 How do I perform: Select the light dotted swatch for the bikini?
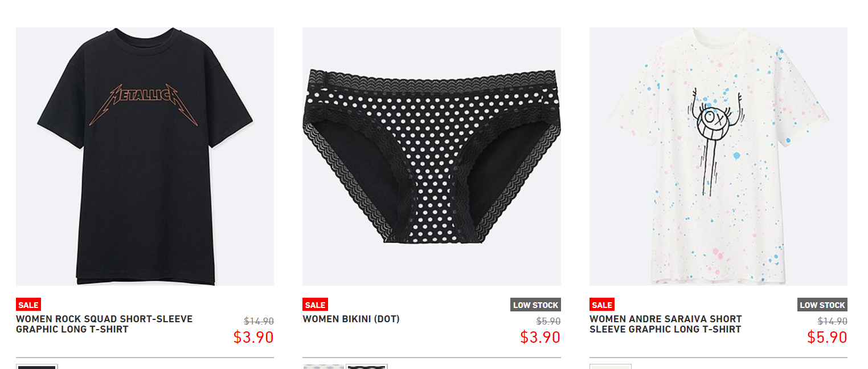coord(324,367)
